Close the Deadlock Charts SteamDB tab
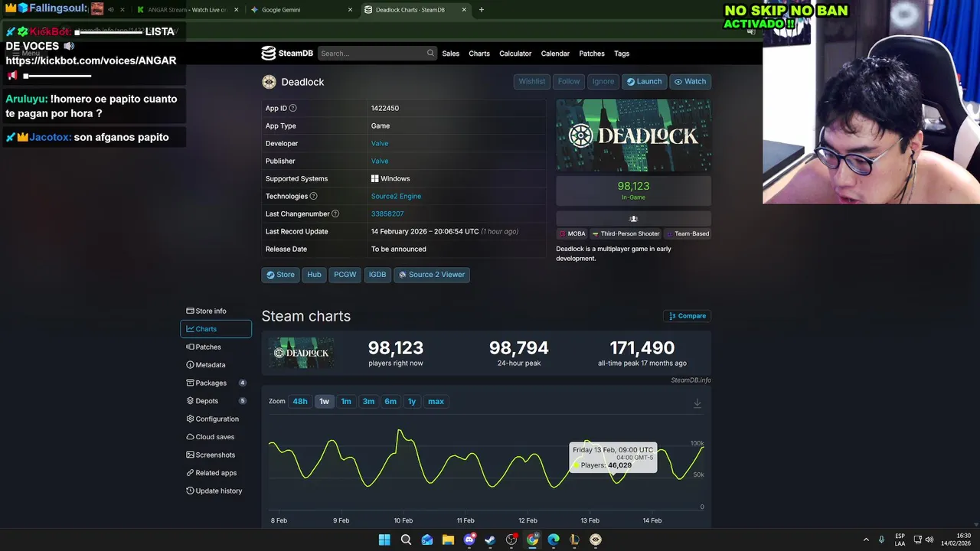The height and width of the screenshot is (551, 980). click(464, 10)
